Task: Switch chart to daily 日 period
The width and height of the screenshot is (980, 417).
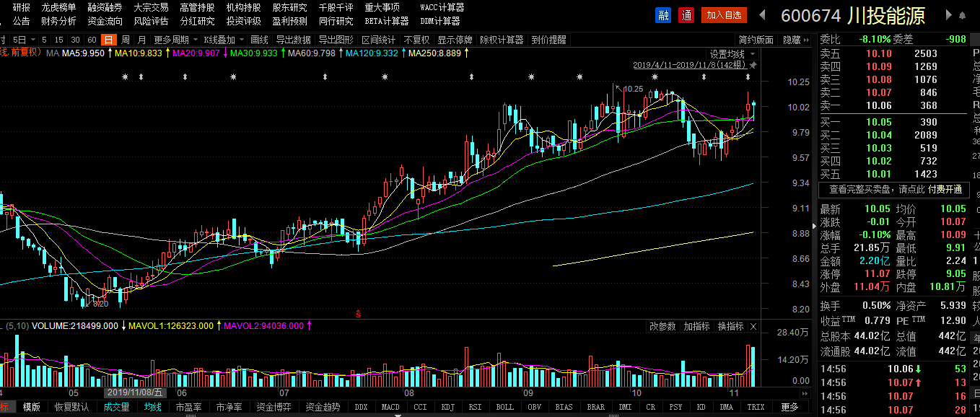Action: point(108,40)
